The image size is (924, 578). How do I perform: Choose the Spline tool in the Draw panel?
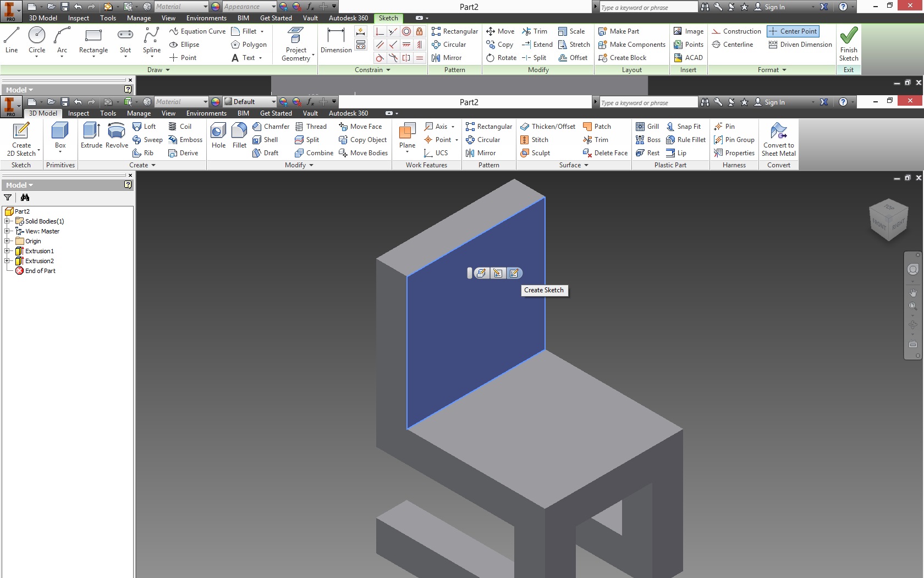pos(152,42)
